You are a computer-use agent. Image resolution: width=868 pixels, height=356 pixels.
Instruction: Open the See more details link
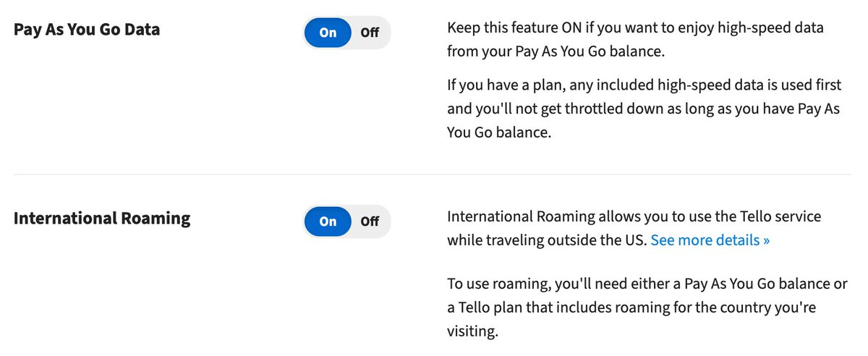pos(710,240)
